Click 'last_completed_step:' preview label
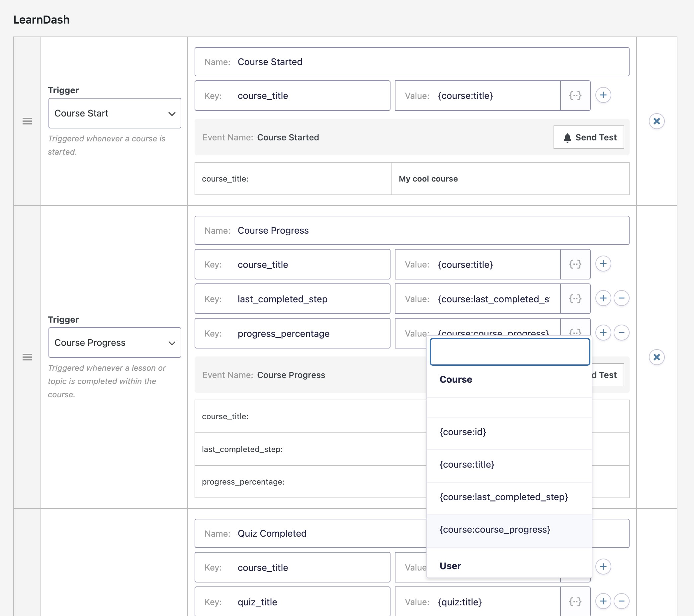Viewport: 694px width, 616px height. pos(242,449)
